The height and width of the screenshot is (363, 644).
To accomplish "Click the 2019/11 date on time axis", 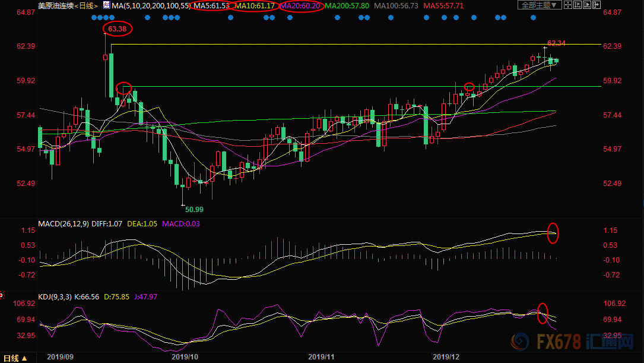I will [321, 357].
